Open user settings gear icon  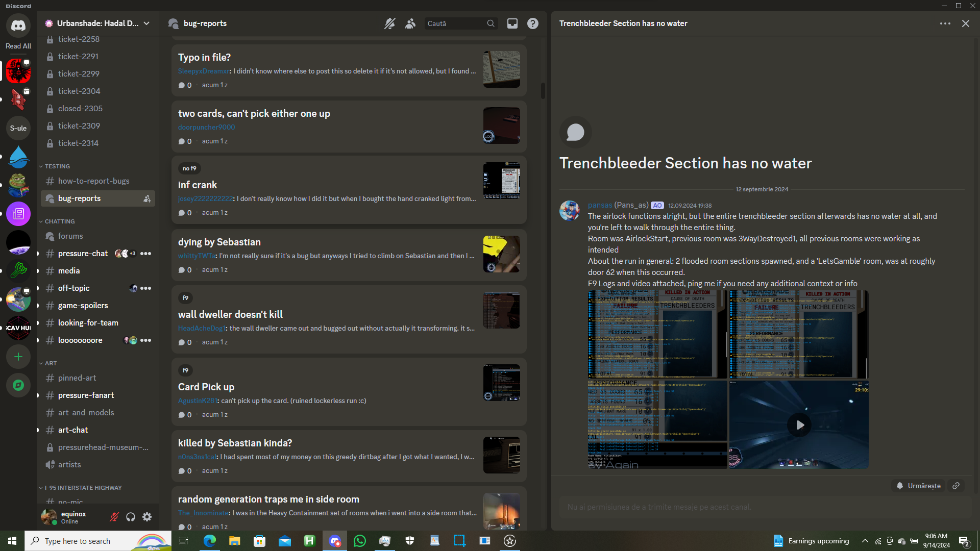click(147, 517)
